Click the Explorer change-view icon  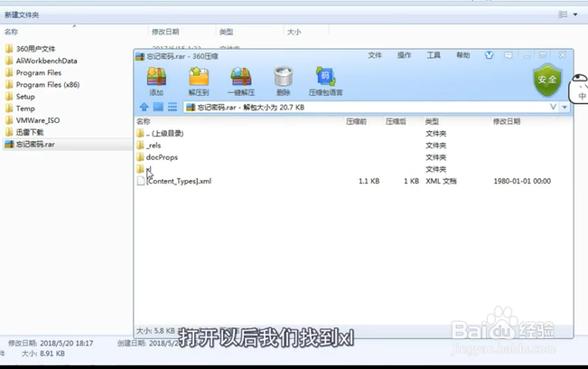click(x=563, y=14)
